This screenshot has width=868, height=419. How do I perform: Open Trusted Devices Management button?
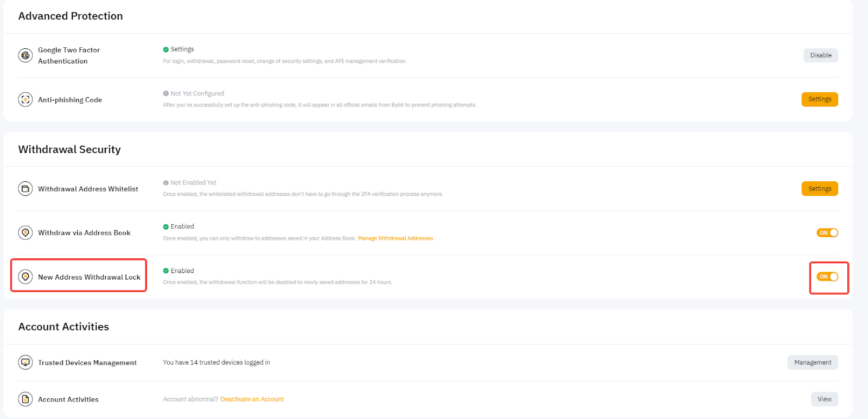click(812, 363)
